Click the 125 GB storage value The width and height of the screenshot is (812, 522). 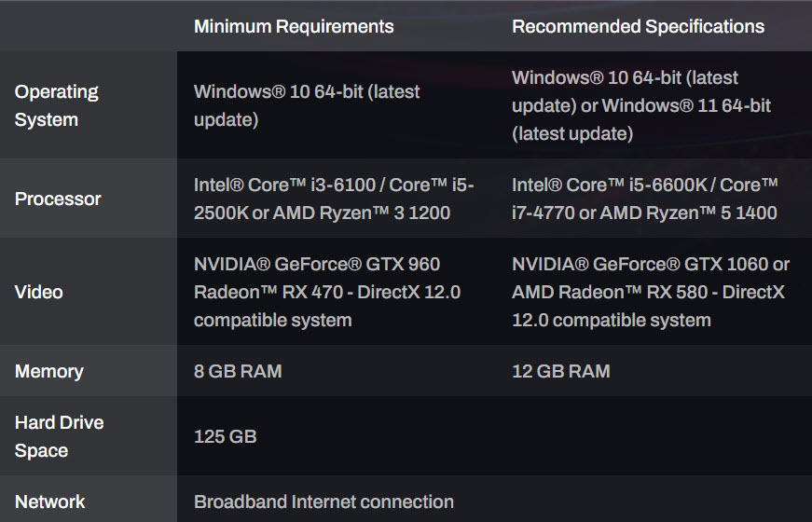click(x=226, y=436)
